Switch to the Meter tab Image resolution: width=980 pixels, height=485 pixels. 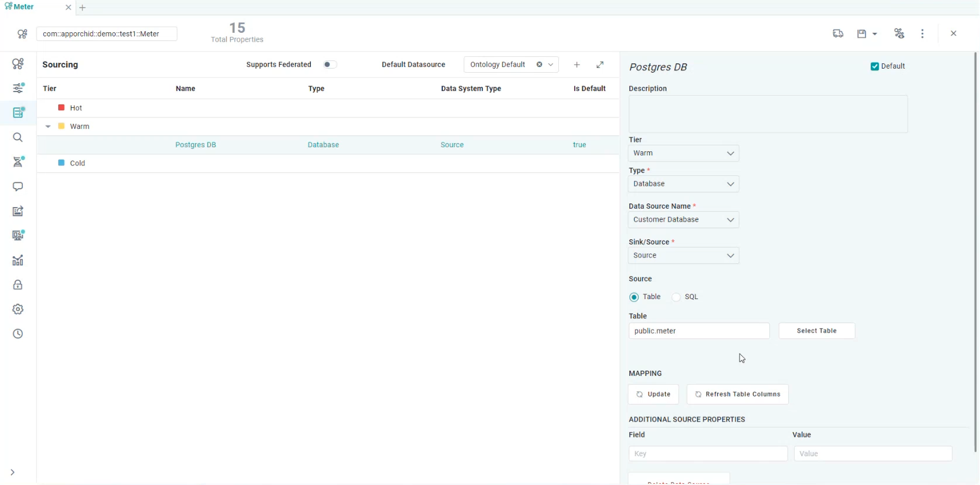point(23,7)
